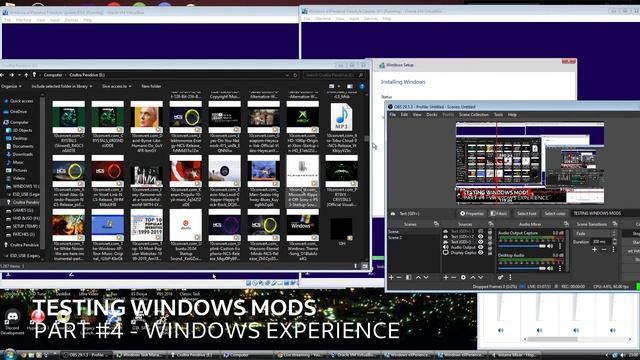Add a source with plus icon in OBS Sources
The height and width of the screenshot is (360, 640).
pos(446,278)
